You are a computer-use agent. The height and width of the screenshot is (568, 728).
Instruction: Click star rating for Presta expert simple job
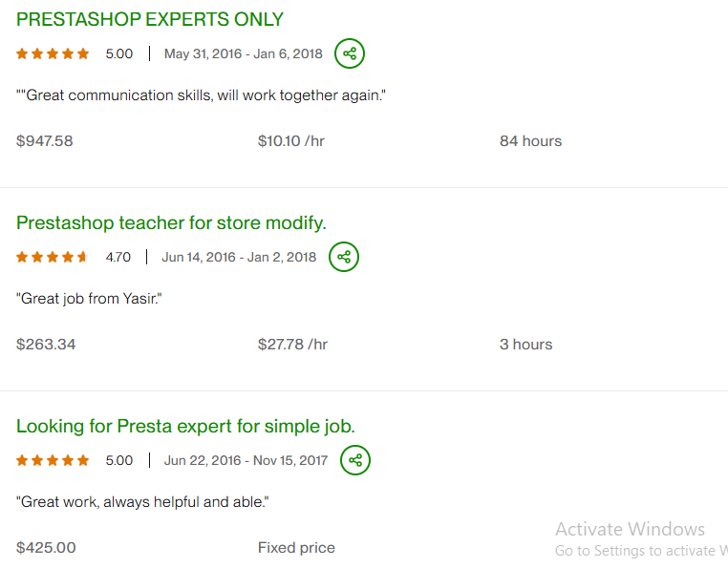pos(54,460)
